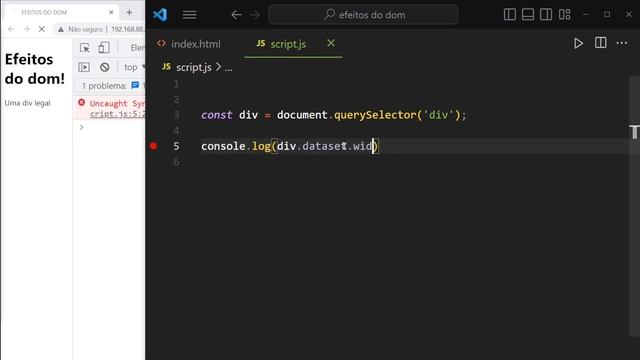Click the 'Uma div legal' text
The width and height of the screenshot is (640, 360).
coord(27,103)
